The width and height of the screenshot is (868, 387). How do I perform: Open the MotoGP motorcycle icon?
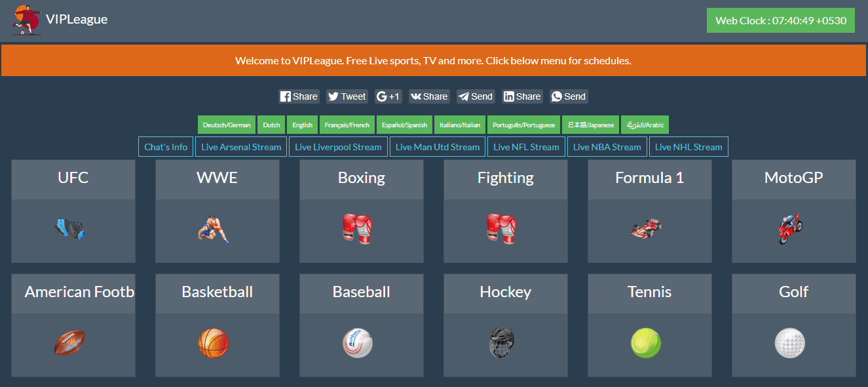click(x=790, y=229)
